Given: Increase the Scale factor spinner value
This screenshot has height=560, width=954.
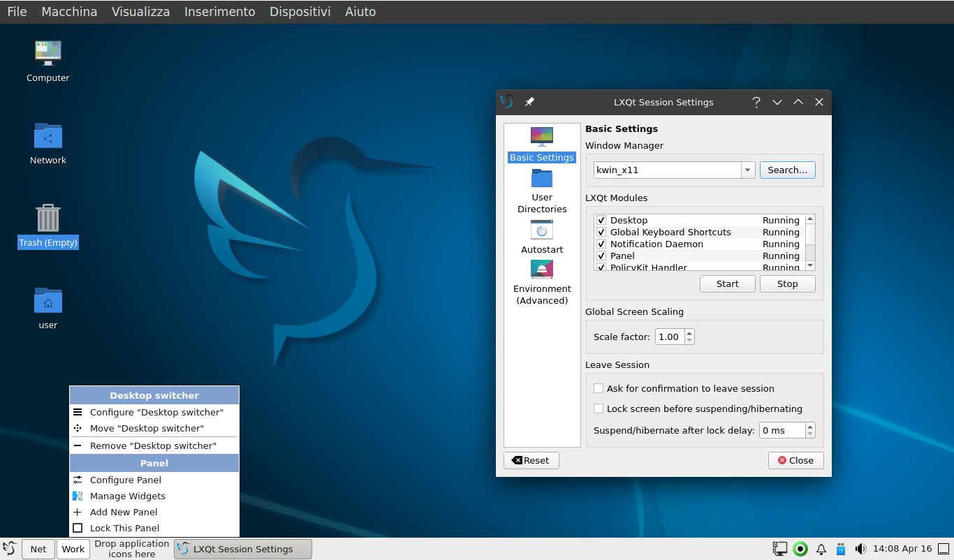Looking at the screenshot, I should [x=689, y=333].
